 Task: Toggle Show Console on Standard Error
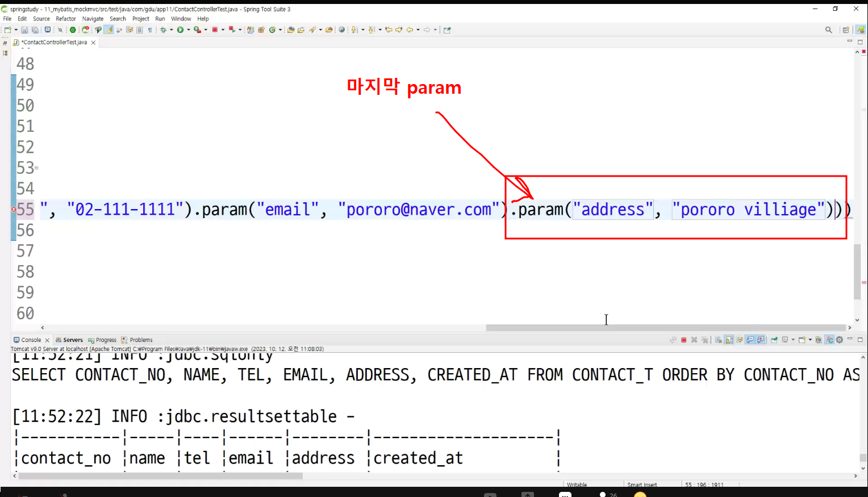click(761, 340)
